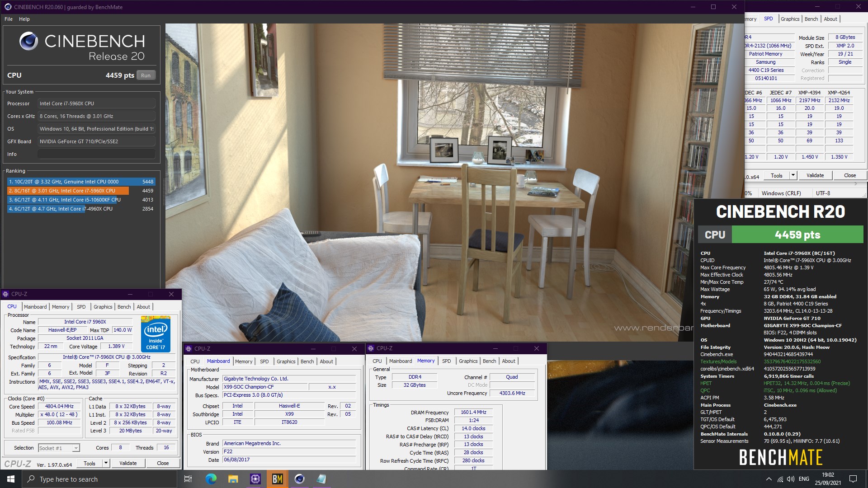
Task: Open Graphics tab in top-right SPD CPU-Z window
Action: click(790, 19)
